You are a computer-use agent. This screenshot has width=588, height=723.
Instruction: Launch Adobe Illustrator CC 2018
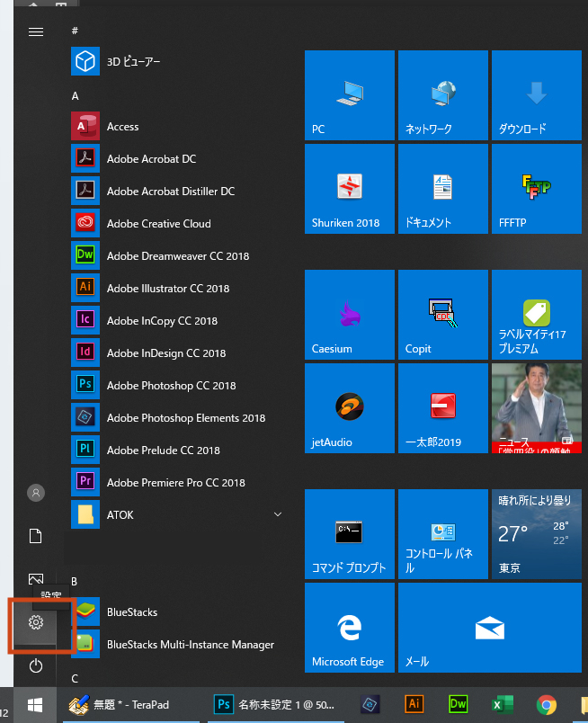(177, 288)
